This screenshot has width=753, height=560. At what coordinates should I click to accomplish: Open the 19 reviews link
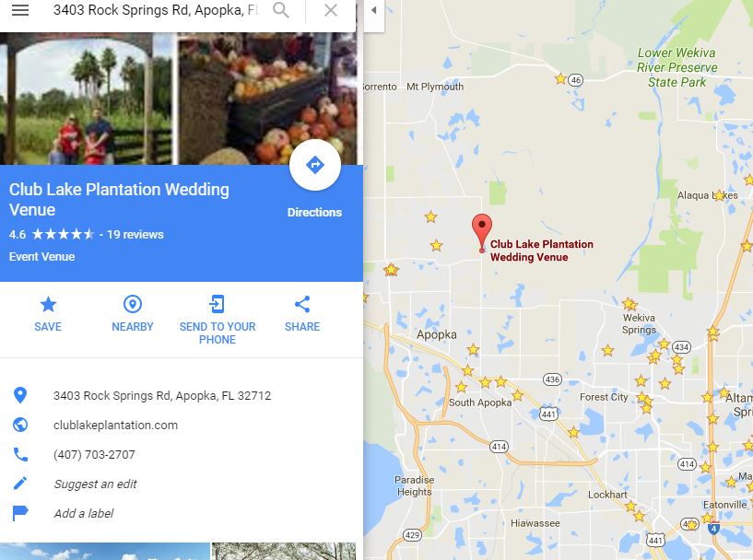tap(135, 235)
